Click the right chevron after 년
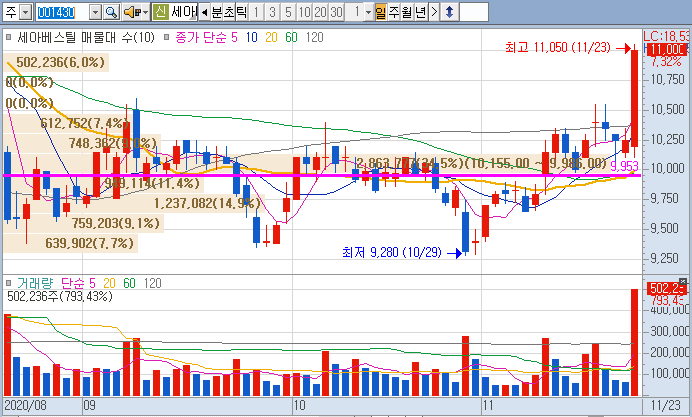Screen dimensions: 692x417 coord(434,12)
